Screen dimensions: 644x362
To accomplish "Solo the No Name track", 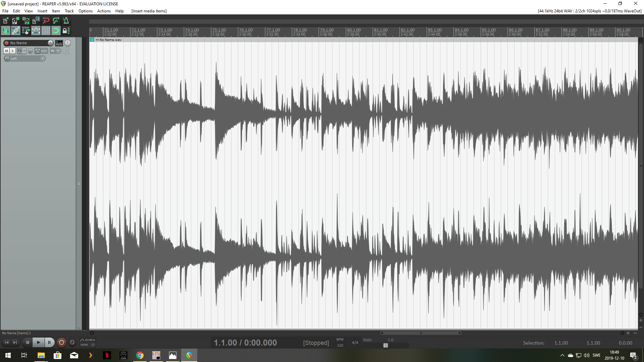I will pyautogui.click(x=12, y=51).
